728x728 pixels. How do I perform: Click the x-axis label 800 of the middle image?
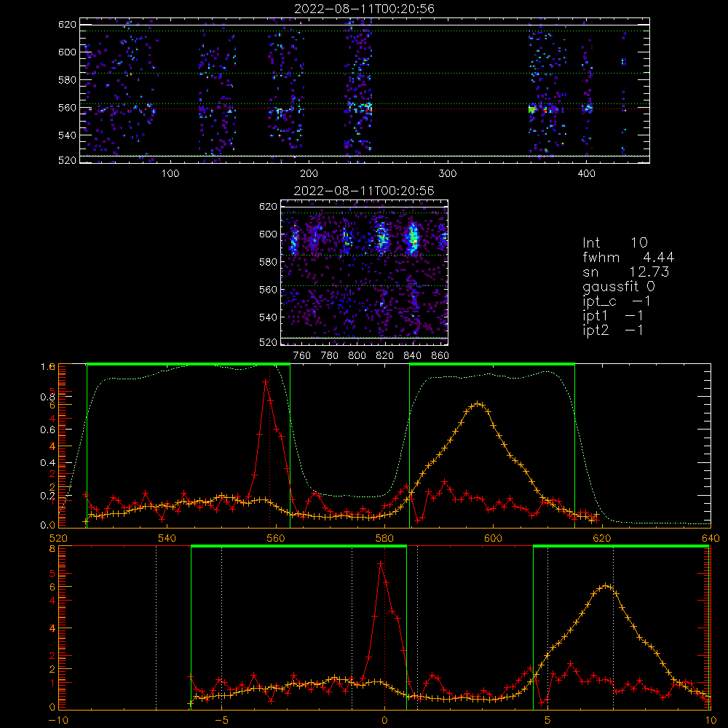357,356
